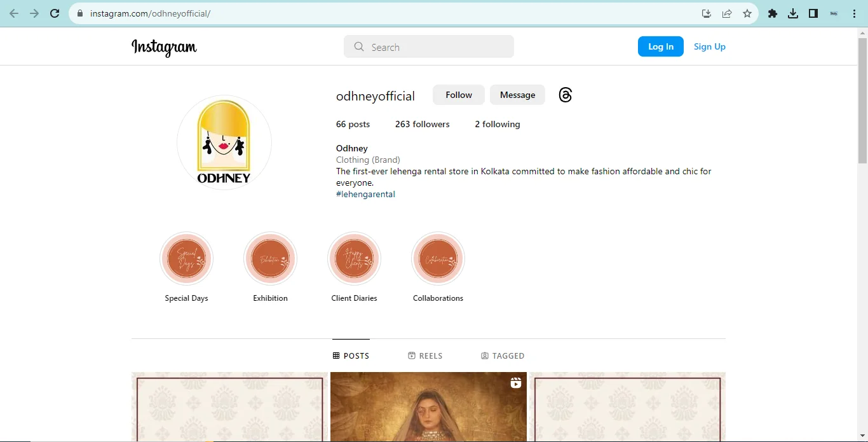
Task: Click the Log In button
Action: pyautogui.click(x=661, y=46)
